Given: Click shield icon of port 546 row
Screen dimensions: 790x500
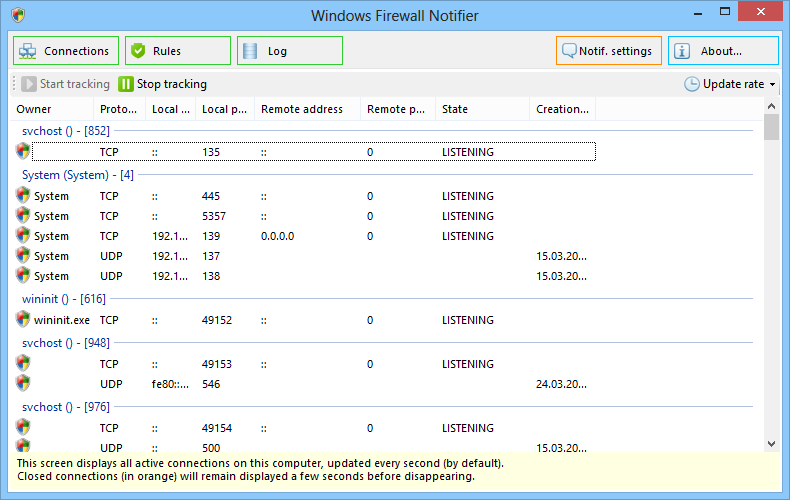Looking at the screenshot, I should coord(23,383).
